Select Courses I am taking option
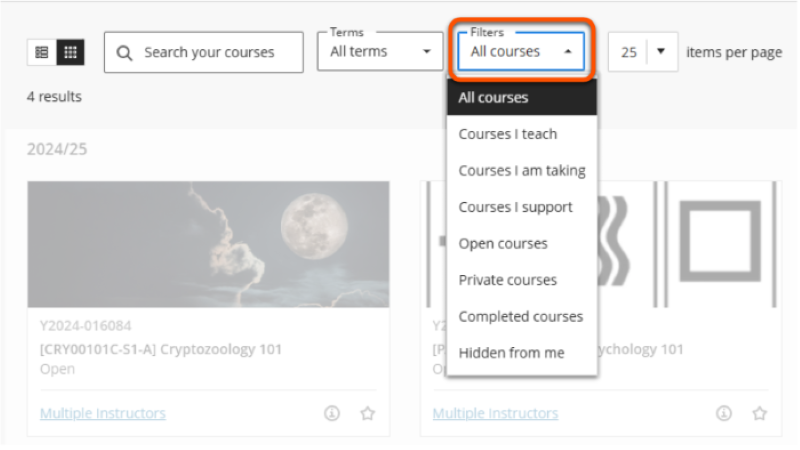Image resolution: width=800 pixels, height=450 pixels. tap(522, 171)
